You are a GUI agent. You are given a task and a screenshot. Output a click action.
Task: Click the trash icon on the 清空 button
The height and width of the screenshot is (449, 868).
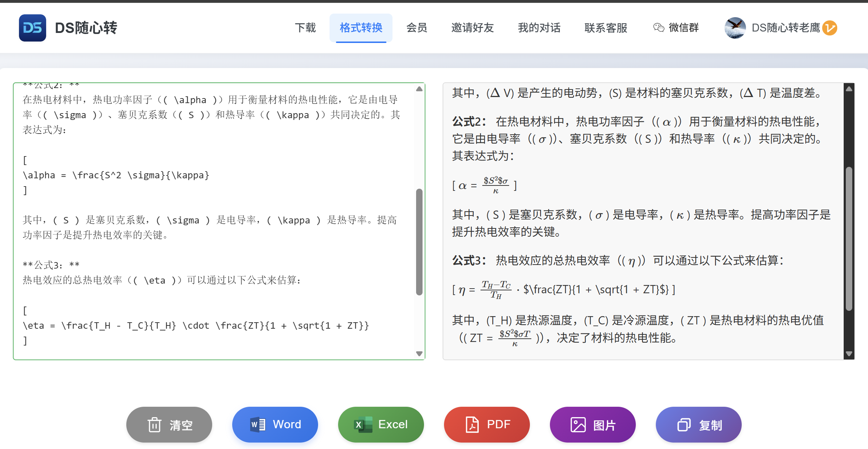coord(154,425)
